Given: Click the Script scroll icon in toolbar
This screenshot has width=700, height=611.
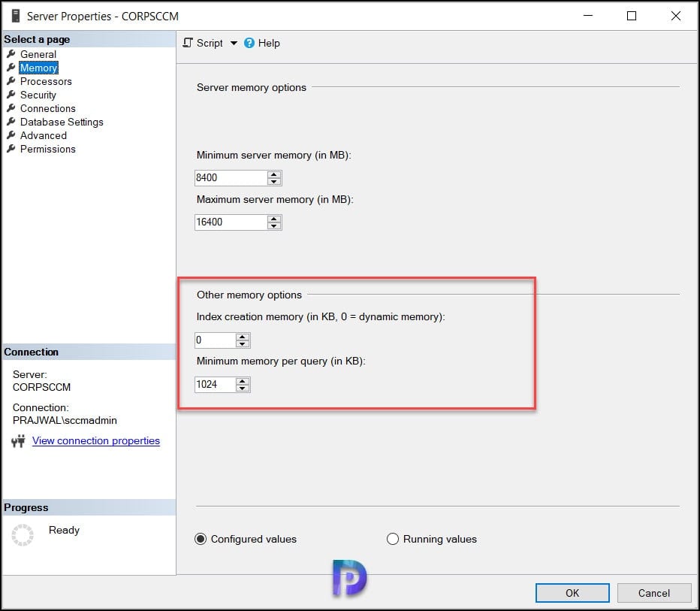Looking at the screenshot, I should pos(188,43).
